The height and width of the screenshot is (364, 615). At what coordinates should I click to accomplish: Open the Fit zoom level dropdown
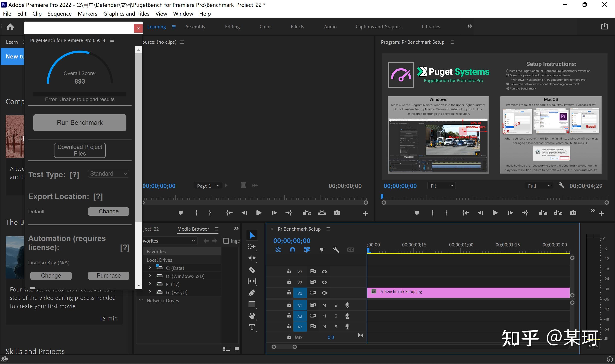coord(441,186)
